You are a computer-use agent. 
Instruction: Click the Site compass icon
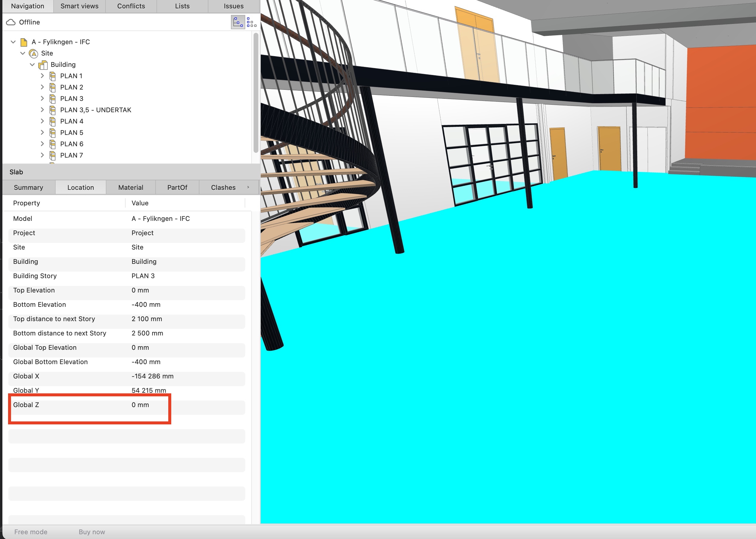point(33,53)
